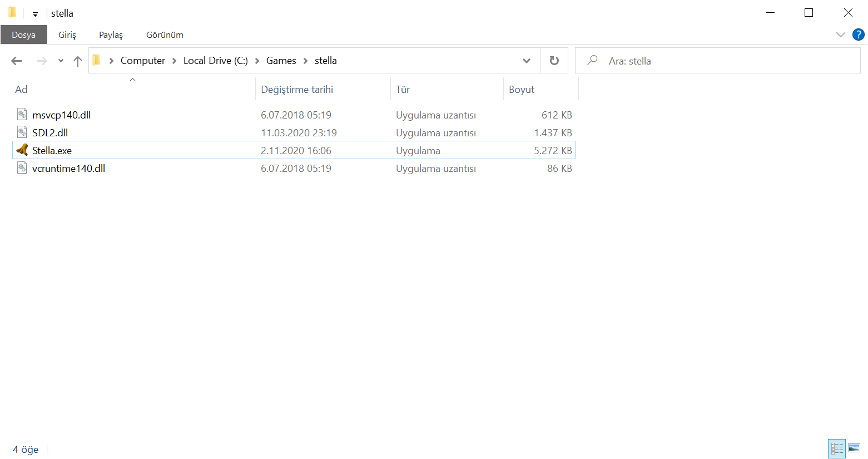Screen dimensions: 868x459
Task: Click the Ara: stella search field
Action: [718, 61]
